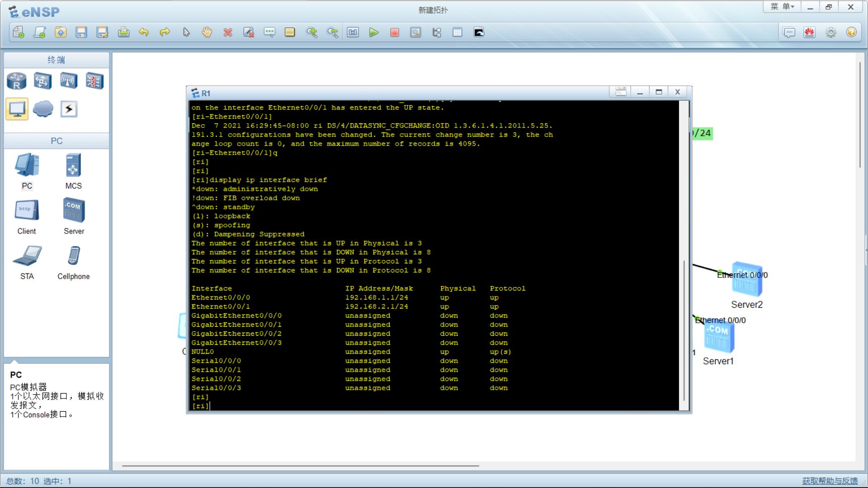Screen dimensions: 868x488
Task: Click the show grid toolbar icon
Action: (x=458, y=32)
